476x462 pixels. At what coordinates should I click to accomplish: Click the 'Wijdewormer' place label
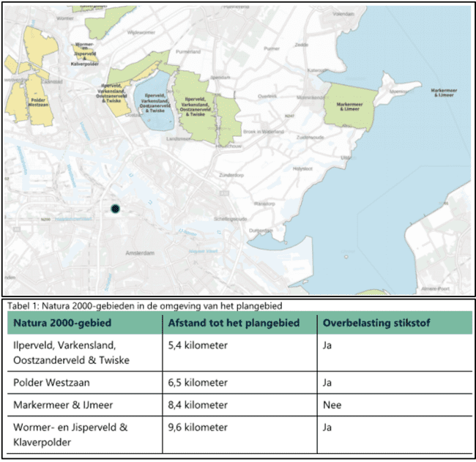tap(141, 32)
